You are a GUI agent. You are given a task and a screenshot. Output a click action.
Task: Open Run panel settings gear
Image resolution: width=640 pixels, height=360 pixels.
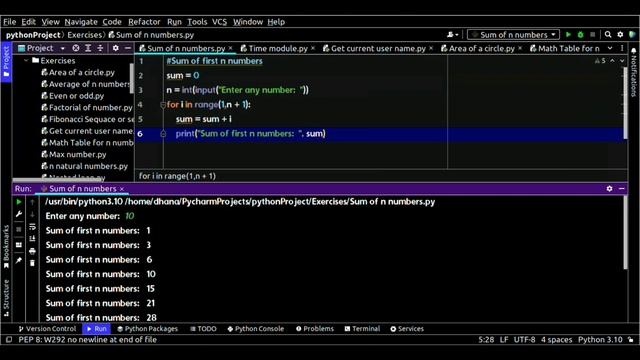coord(609,189)
